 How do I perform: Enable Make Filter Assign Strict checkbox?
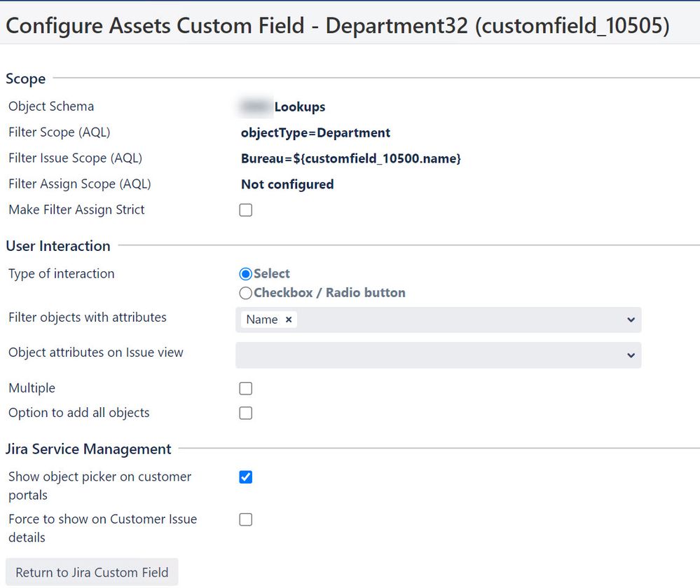246,210
